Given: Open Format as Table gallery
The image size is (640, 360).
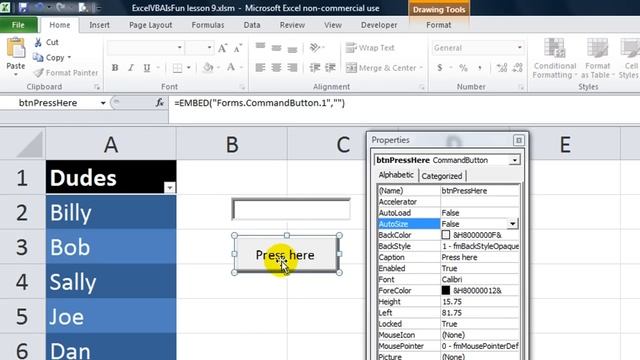Looking at the screenshot, I should (x=597, y=58).
